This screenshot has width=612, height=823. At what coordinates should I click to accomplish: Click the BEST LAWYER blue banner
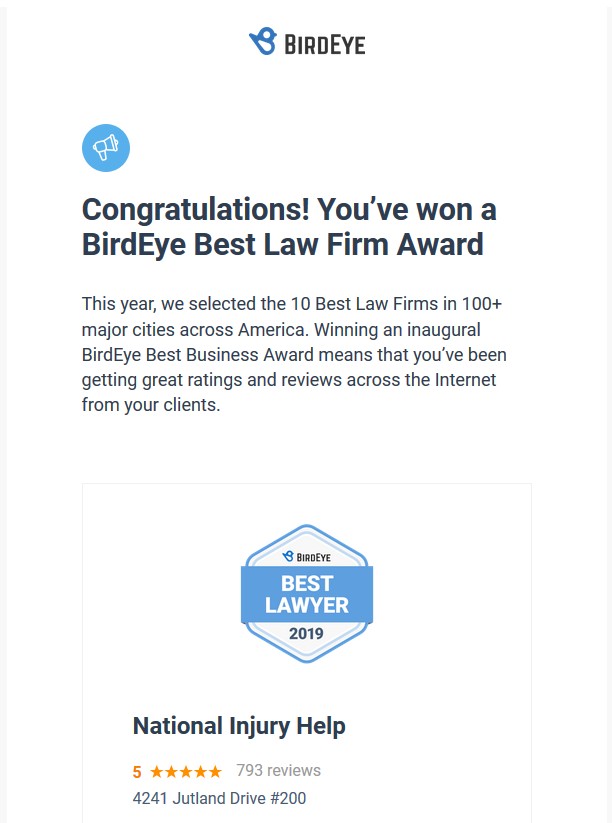pyautogui.click(x=307, y=594)
